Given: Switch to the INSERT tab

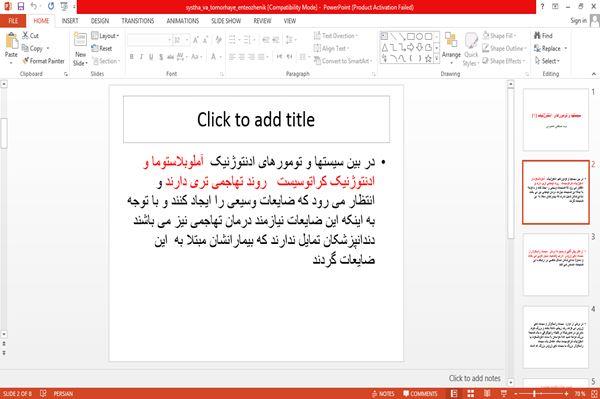Looking at the screenshot, I should [x=70, y=21].
